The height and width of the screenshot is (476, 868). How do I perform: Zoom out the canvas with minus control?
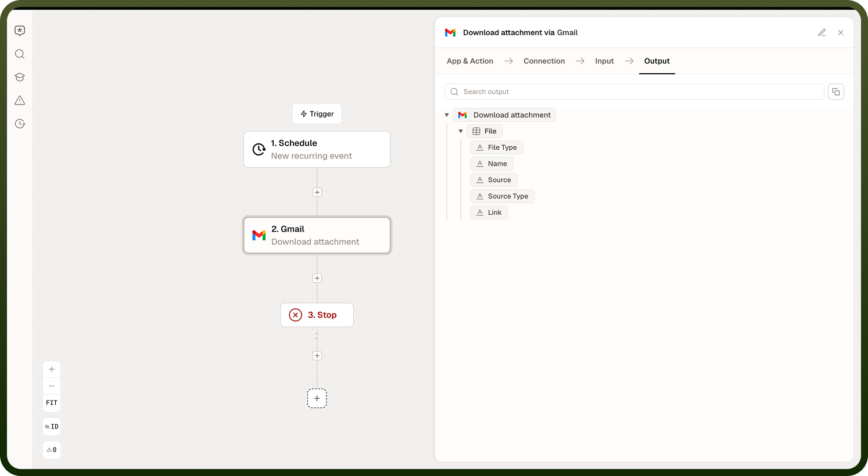[52, 386]
